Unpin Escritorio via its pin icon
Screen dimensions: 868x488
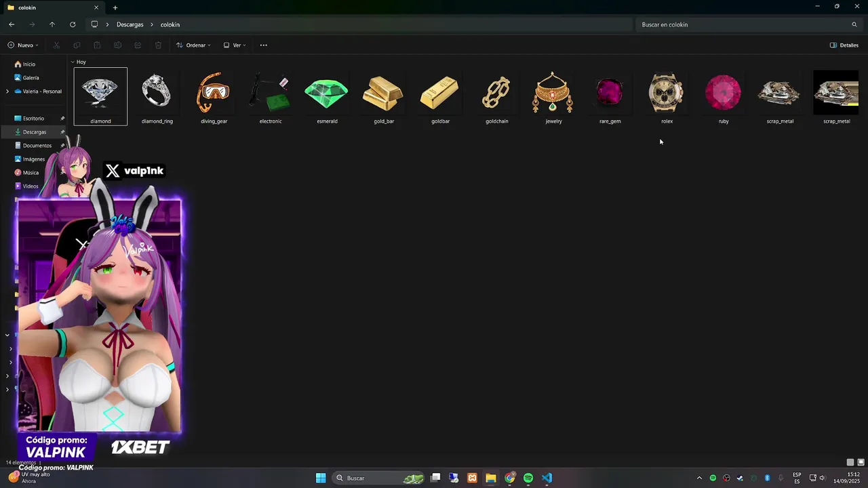[62, 119]
